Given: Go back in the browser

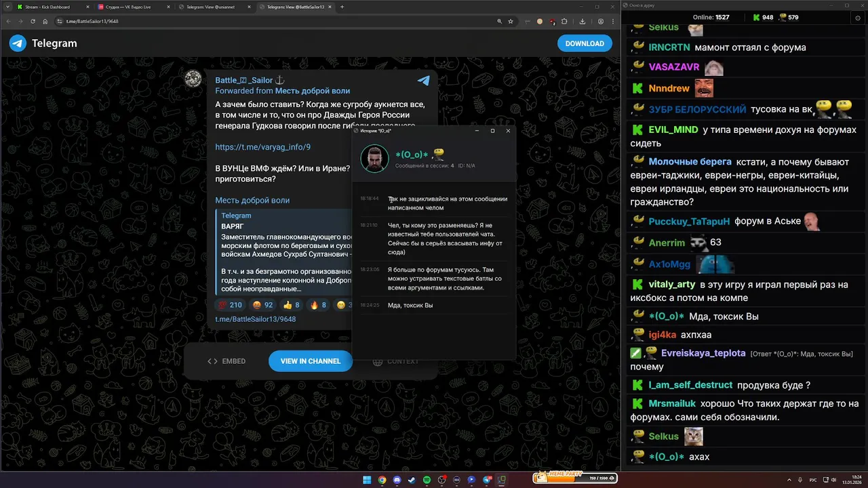Looking at the screenshot, I should [x=9, y=21].
